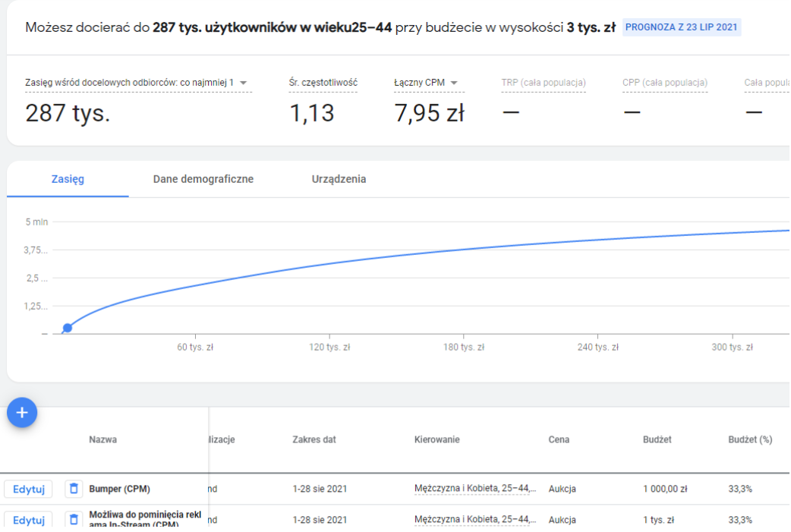The height and width of the screenshot is (532, 791).
Task: Click the Kierowanie column header
Action: pos(436,439)
